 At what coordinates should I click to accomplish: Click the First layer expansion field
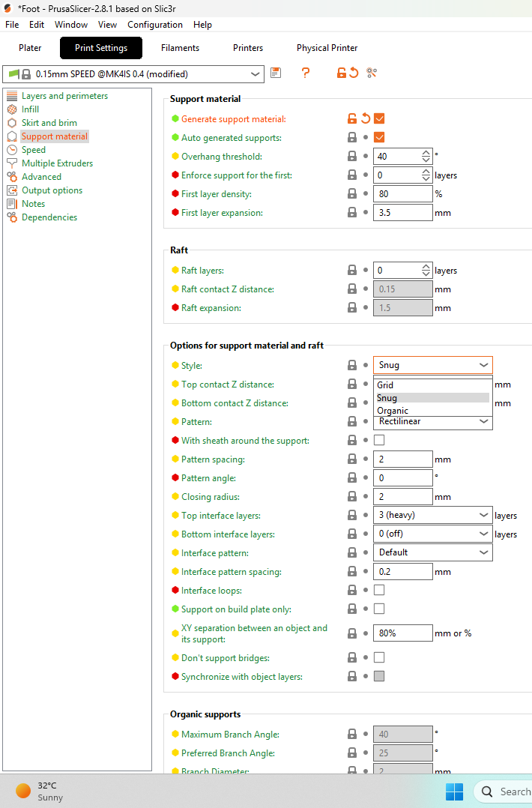pyautogui.click(x=402, y=212)
